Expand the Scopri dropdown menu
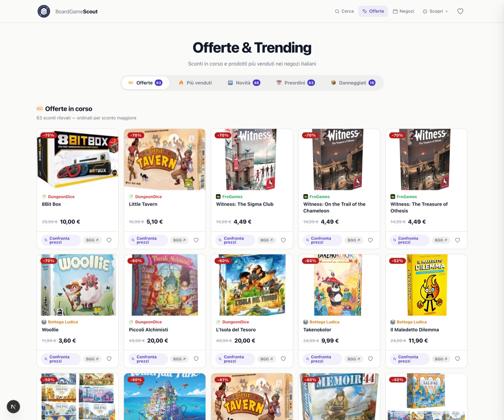Viewport: 504px width, 420px height. (x=435, y=11)
